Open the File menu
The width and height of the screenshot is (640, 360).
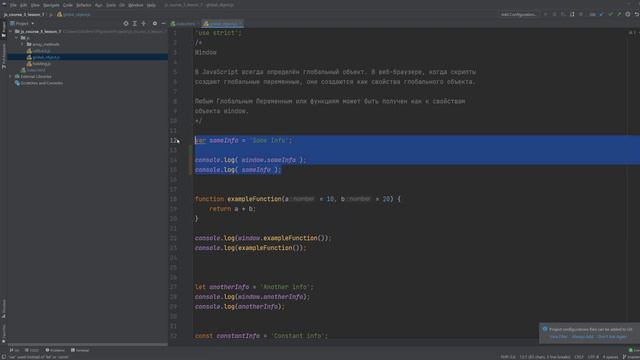pyautogui.click(x=13, y=5)
